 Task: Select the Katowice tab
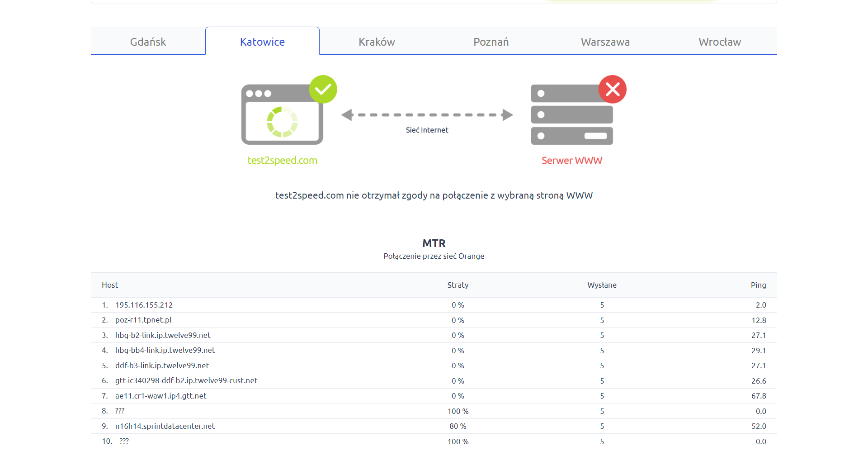coord(262,42)
